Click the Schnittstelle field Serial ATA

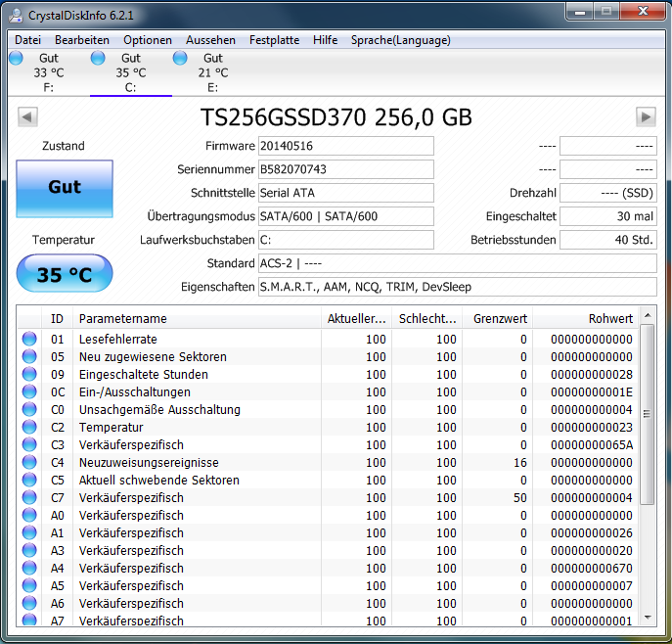pos(346,193)
